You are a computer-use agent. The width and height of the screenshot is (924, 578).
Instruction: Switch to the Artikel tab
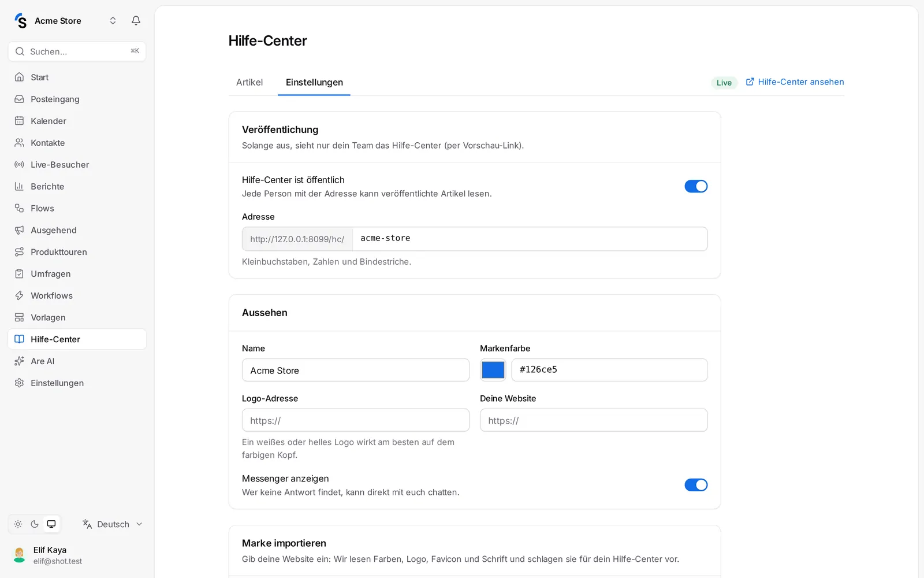click(x=249, y=82)
